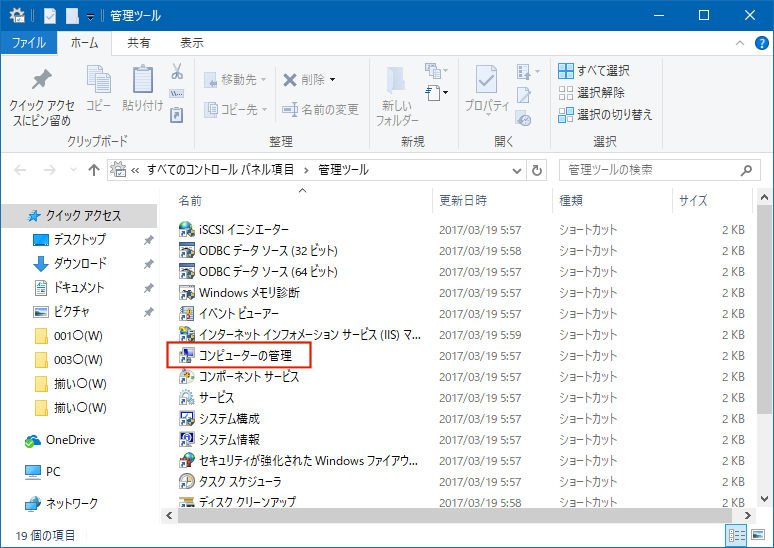Screen dimensions: 774x548
Task: Switch to Large icons view in the status bar
Action: (x=758, y=535)
